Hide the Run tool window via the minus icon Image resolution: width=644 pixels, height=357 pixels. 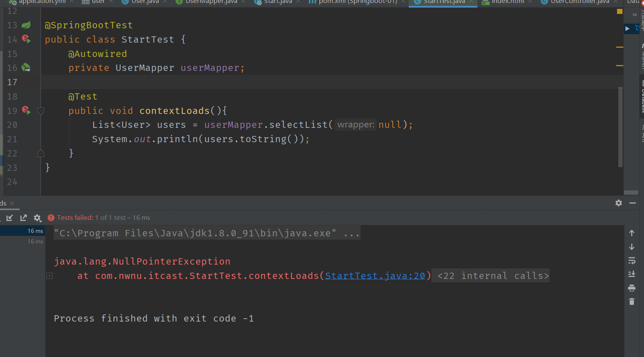633,203
